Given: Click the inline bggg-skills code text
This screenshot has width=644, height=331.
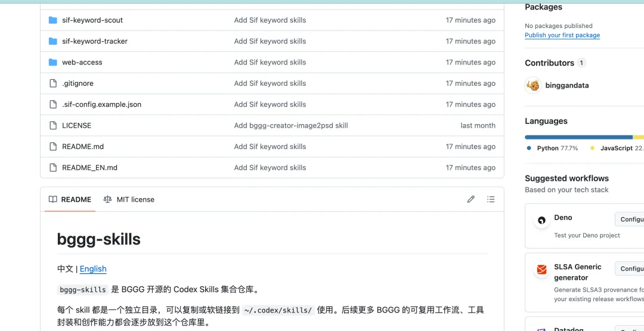Looking at the screenshot, I should coord(83,289).
